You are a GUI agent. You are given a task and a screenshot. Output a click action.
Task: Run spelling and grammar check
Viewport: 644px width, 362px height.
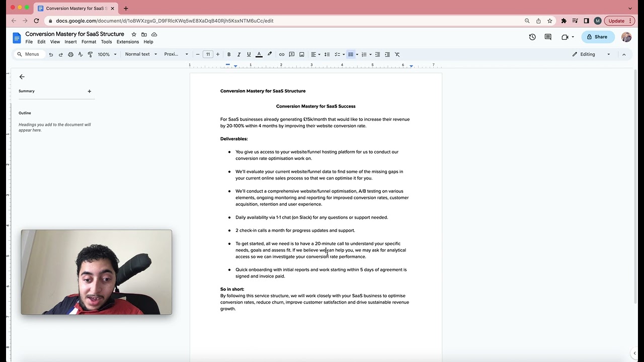coord(80,54)
